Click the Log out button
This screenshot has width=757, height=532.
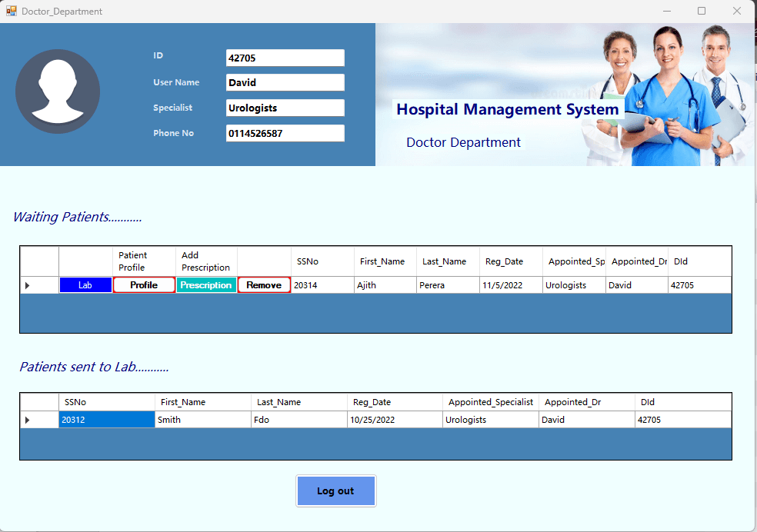coord(335,490)
